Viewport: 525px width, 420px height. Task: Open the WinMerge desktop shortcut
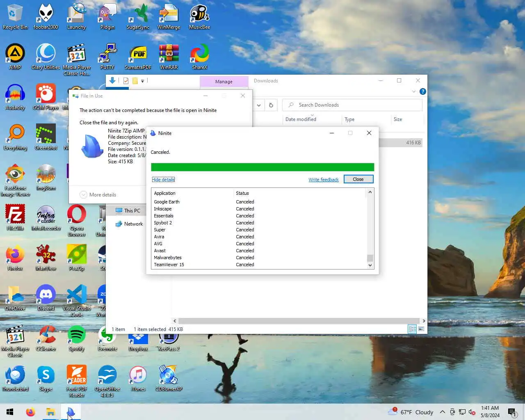(169, 16)
